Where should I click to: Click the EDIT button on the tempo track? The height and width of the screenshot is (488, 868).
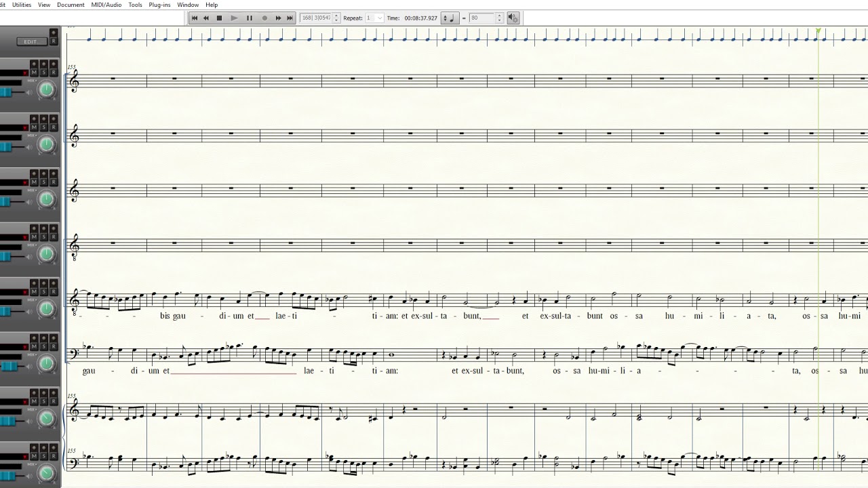[x=32, y=41]
